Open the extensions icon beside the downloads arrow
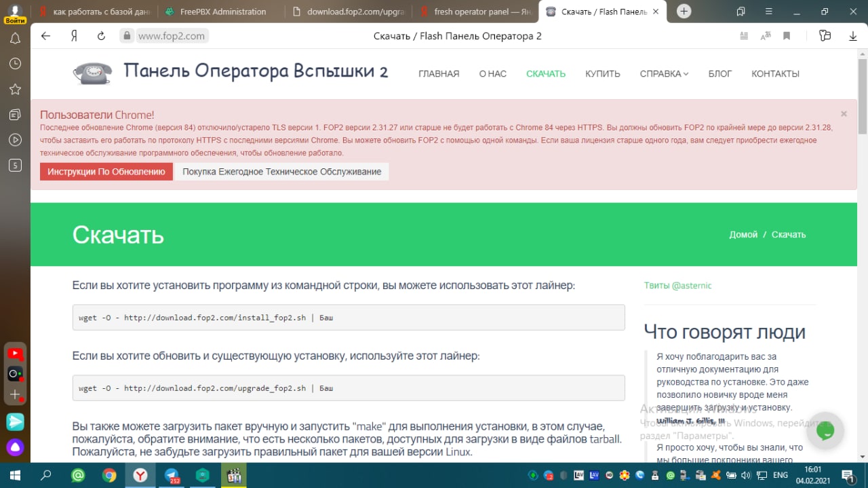Viewport: 868px width, 488px height. 825,36
